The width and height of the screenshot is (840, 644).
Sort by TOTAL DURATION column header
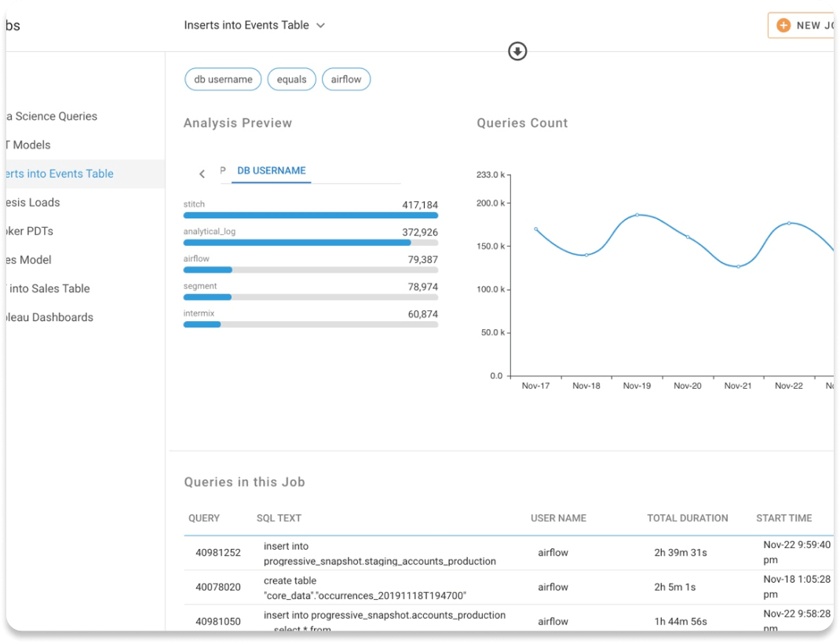(687, 518)
